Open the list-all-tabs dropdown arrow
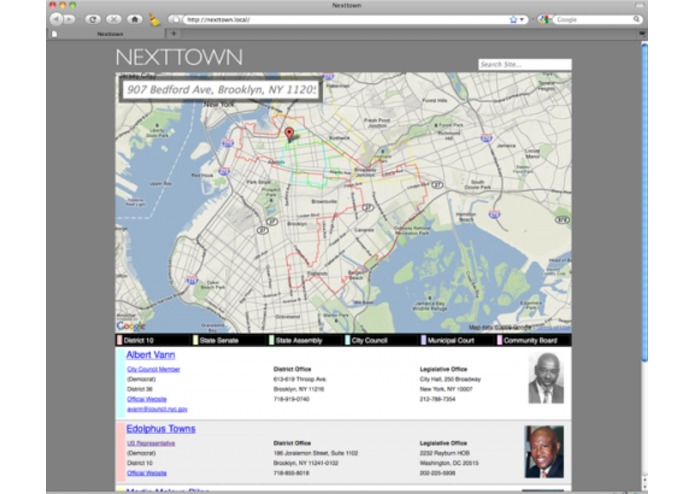The image size is (695, 494). pyautogui.click(x=642, y=33)
